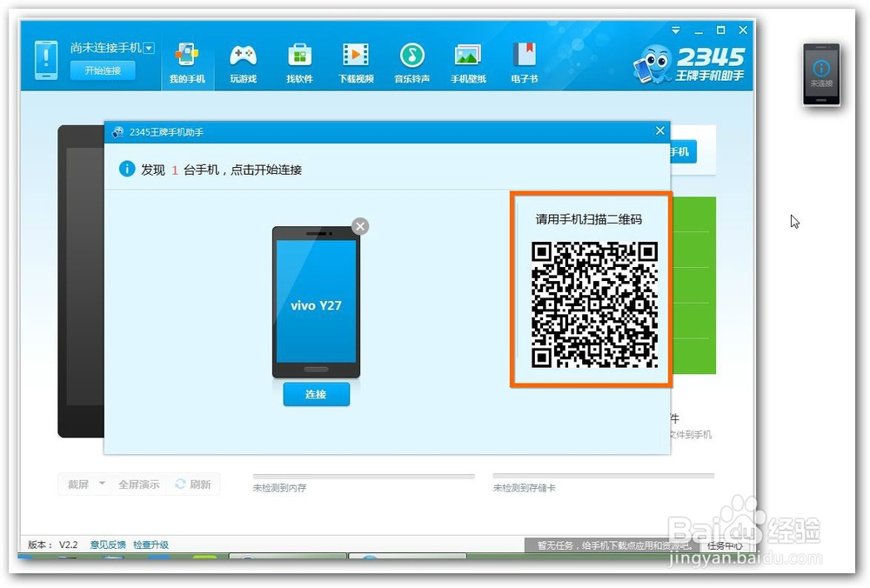The width and height of the screenshot is (870, 588).
Task: Close the 2345王牌手机助手 dialog
Action: (659, 131)
